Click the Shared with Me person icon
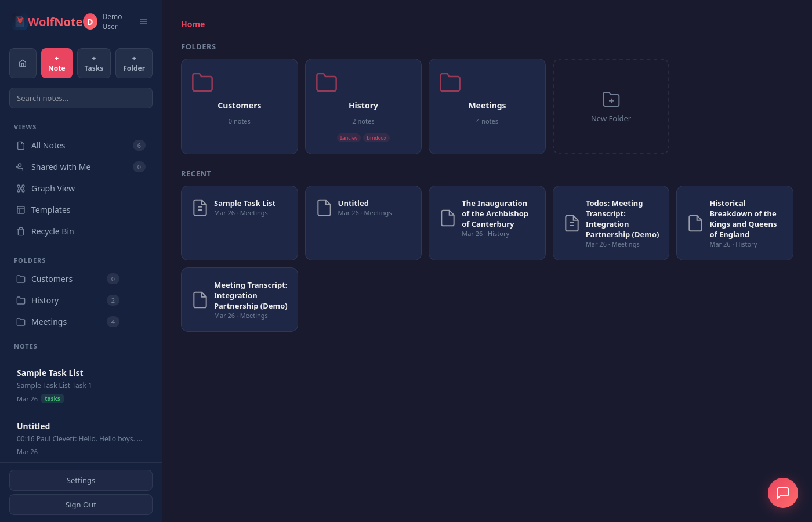This screenshot has width=812, height=522. 21,167
